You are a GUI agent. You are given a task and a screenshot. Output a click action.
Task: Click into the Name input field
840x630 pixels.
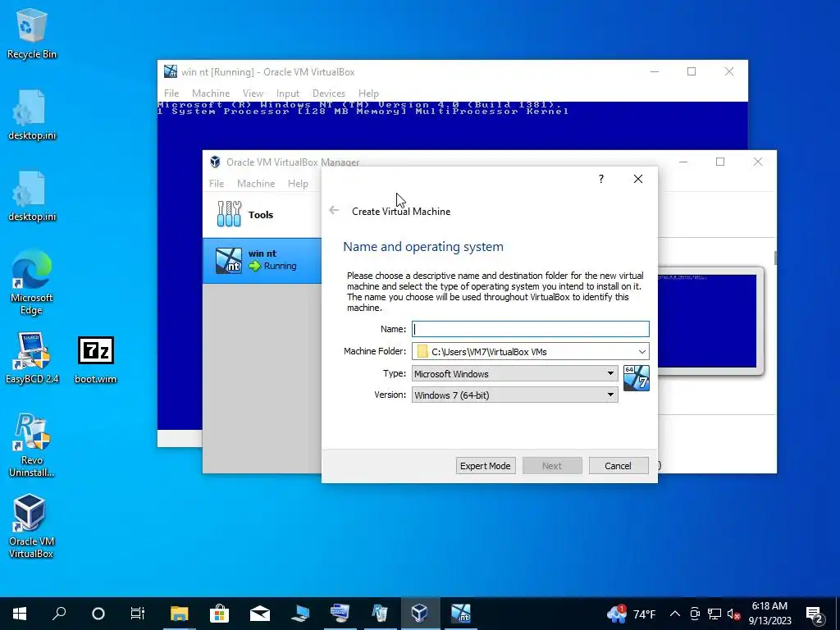coord(531,329)
